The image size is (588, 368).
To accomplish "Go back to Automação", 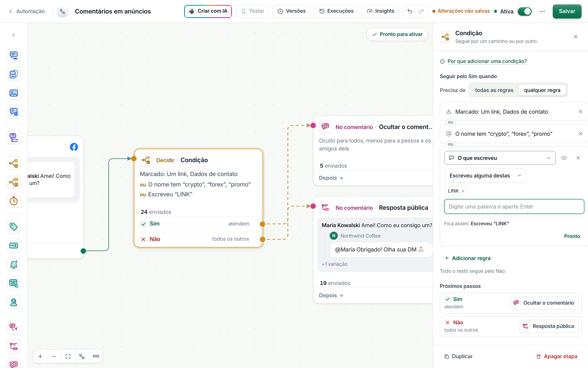I will coord(27,11).
